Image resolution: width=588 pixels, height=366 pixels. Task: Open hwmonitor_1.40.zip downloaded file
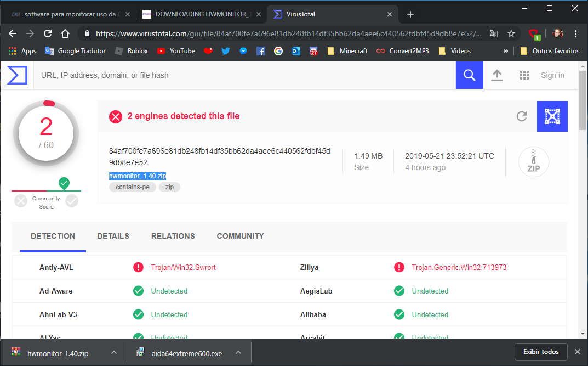click(x=58, y=353)
